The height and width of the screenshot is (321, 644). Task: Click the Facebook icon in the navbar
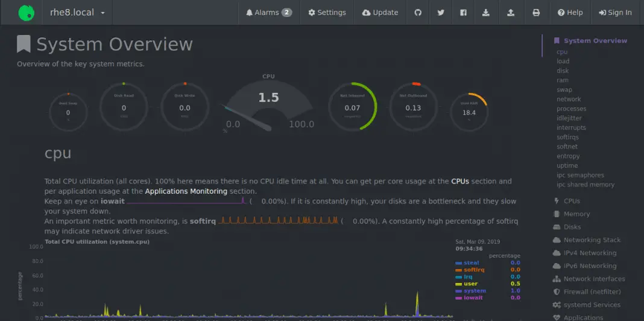coord(463,13)
